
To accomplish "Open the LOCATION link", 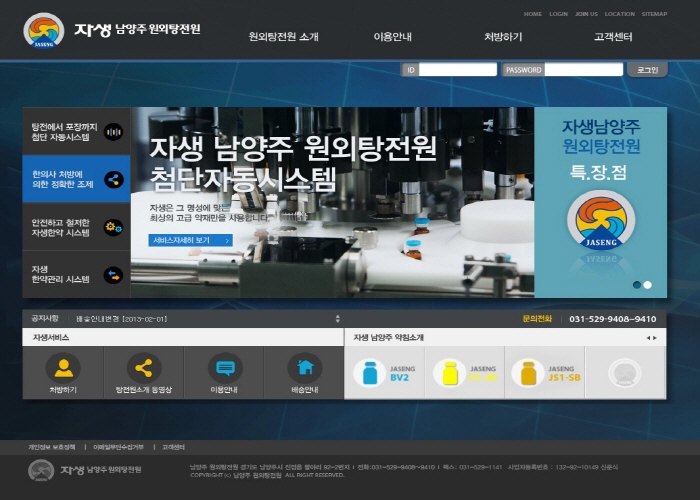I will click(620, 14).
